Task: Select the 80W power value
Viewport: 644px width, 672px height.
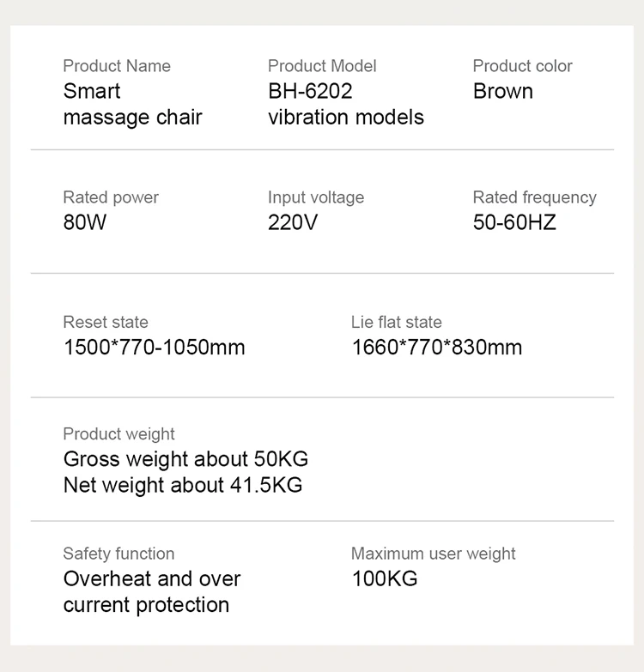Action: (85, 223)
